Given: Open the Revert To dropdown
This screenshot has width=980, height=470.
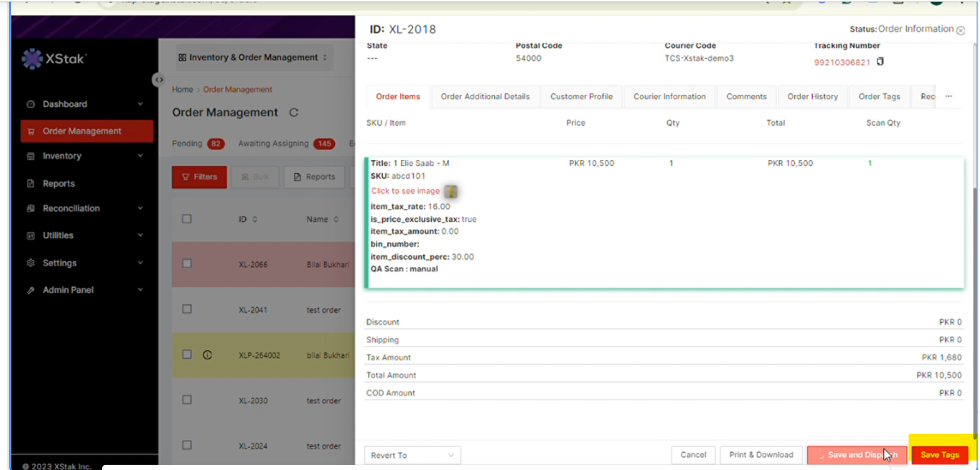Looking at the screenshot, I should (x=412, y=455).
